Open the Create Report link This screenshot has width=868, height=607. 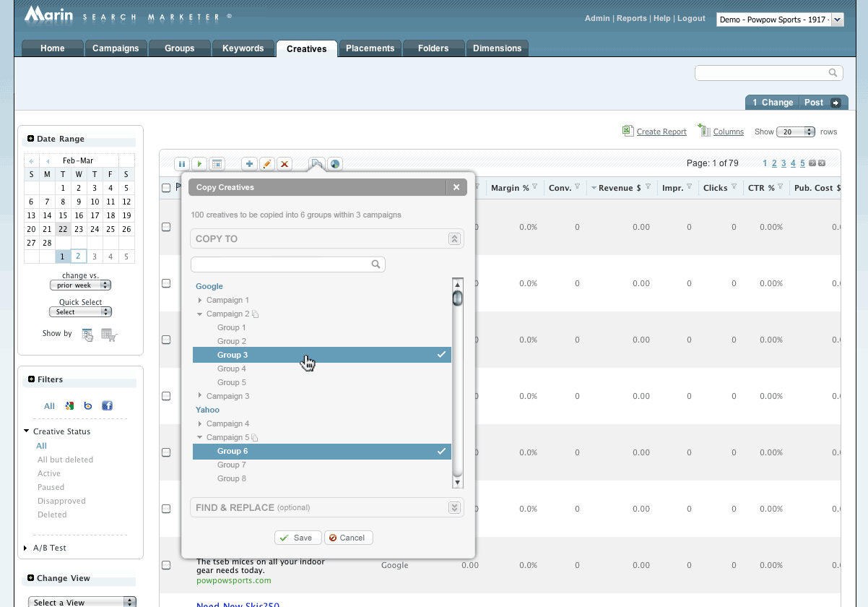tap(661, 132)
